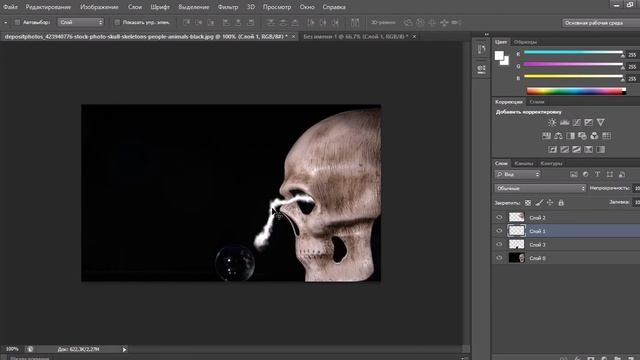
Task: Add an Invert adjustment layer
Action: [x=552, y=149]
